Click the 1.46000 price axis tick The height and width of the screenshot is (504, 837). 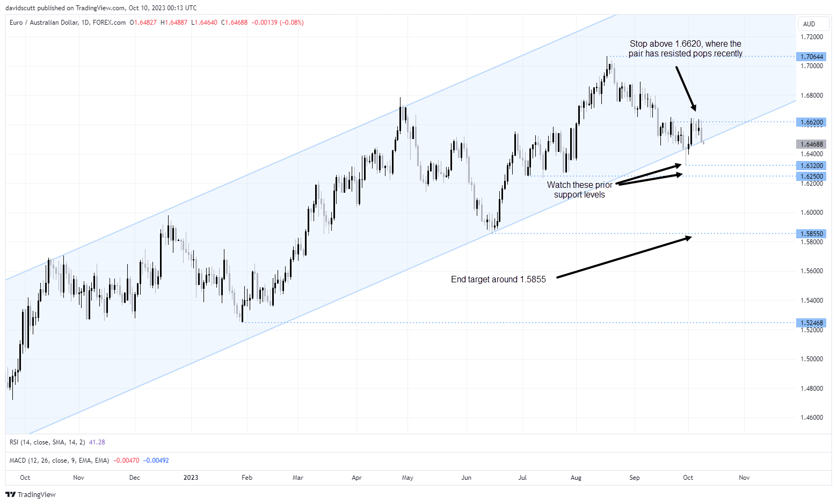pos(812,418)
